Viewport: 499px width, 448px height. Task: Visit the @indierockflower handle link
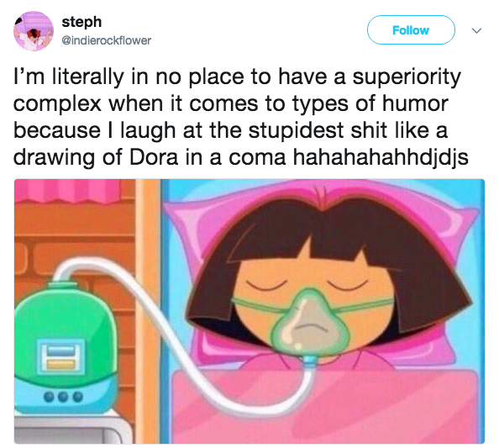106,40
